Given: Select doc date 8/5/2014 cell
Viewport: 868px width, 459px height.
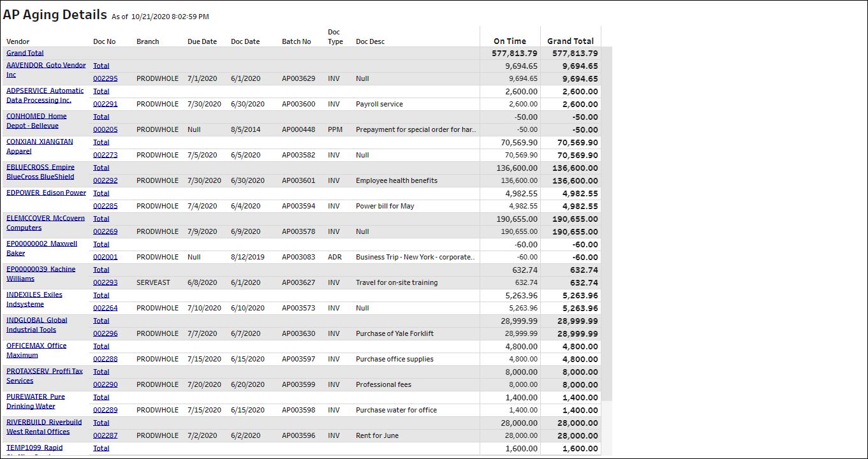Looking at the screenshot, I should pyautogui.click(x=246, y=129).
